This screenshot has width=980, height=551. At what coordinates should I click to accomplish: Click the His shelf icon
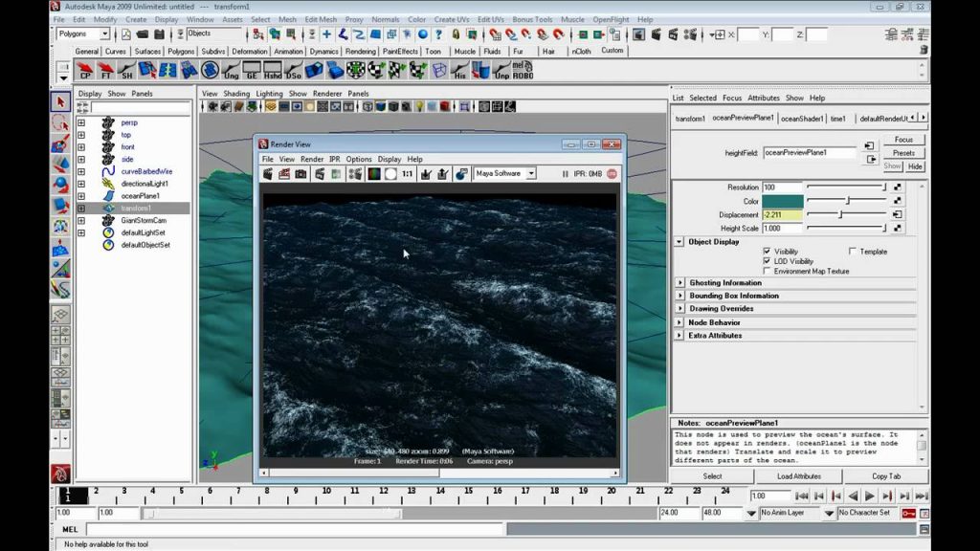click(x=460, y=71)
